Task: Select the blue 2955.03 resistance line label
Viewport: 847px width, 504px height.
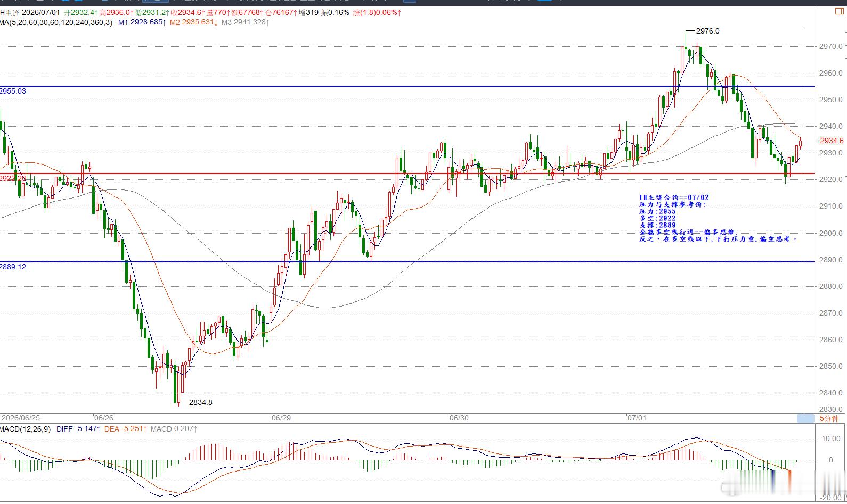Action: [x=13, y=91]
